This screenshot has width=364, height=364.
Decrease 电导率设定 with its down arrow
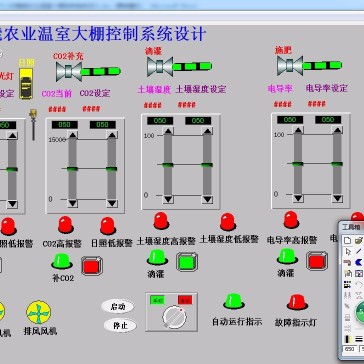337,198
